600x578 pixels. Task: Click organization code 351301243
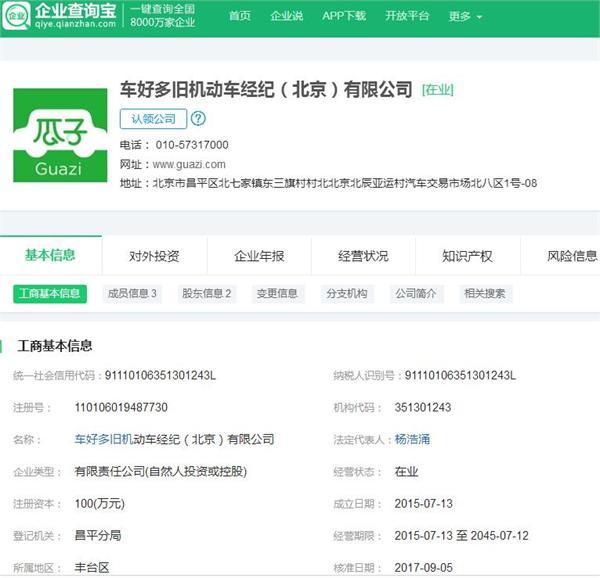point(423,407)
